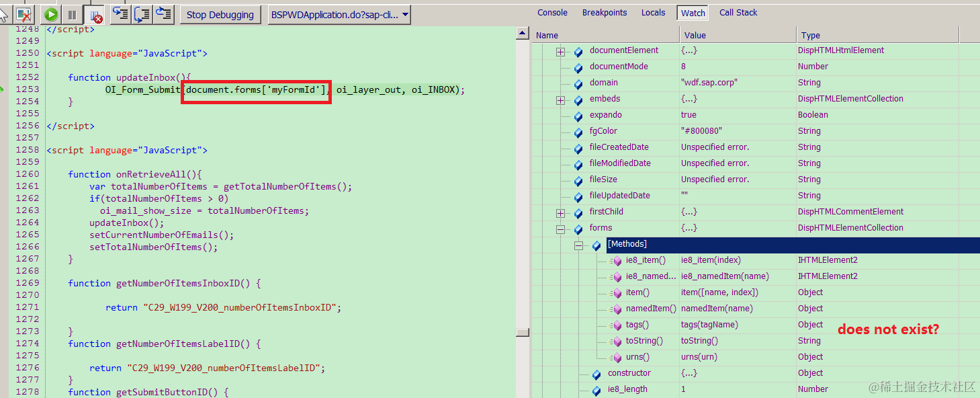Click the "wdf.sap.corp" domain value

click(709, 83)
